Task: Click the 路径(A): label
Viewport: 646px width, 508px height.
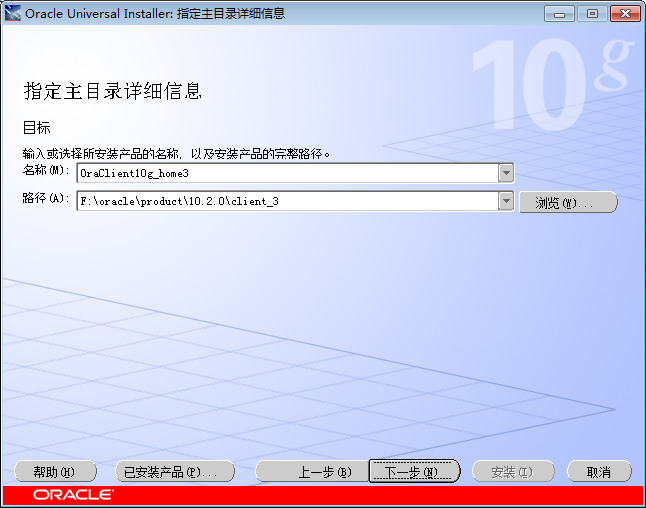Action: 46,198
